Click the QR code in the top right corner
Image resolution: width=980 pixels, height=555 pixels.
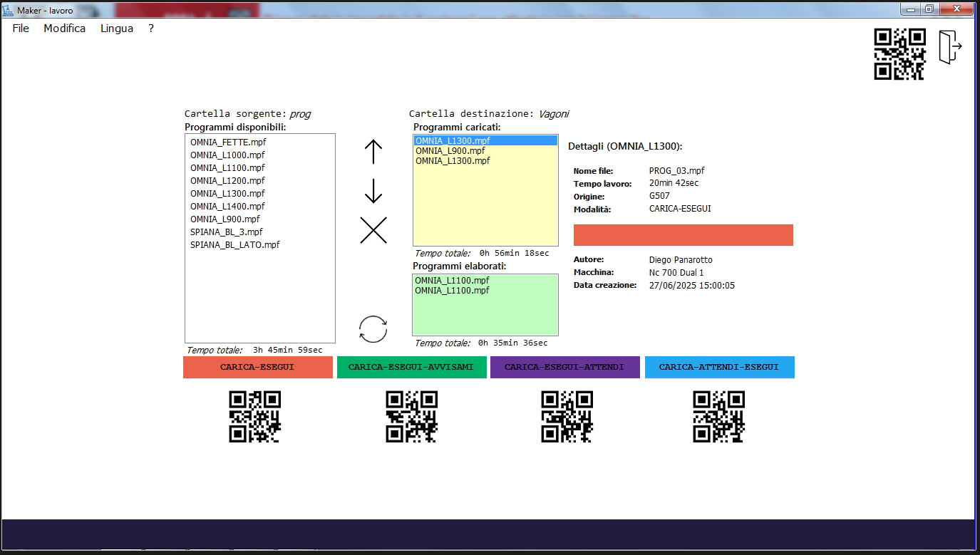click(899, 52)
